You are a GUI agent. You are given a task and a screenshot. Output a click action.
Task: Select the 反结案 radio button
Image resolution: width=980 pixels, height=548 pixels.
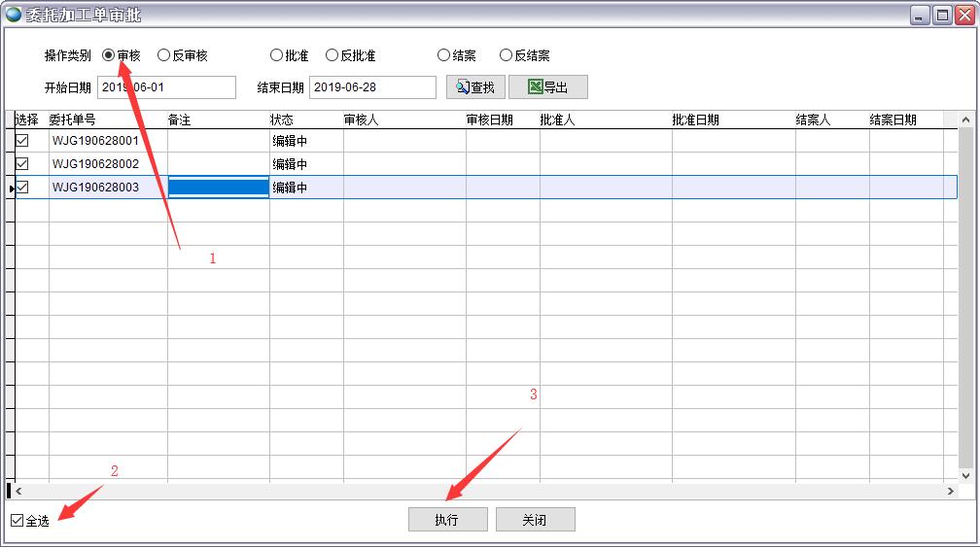click(506, 56)
